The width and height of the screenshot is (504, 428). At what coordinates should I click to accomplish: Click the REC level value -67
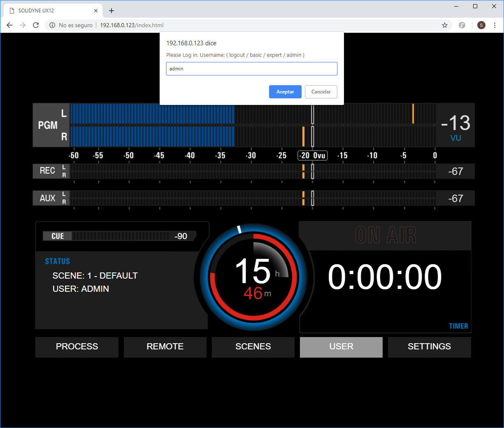click(455, 171)
